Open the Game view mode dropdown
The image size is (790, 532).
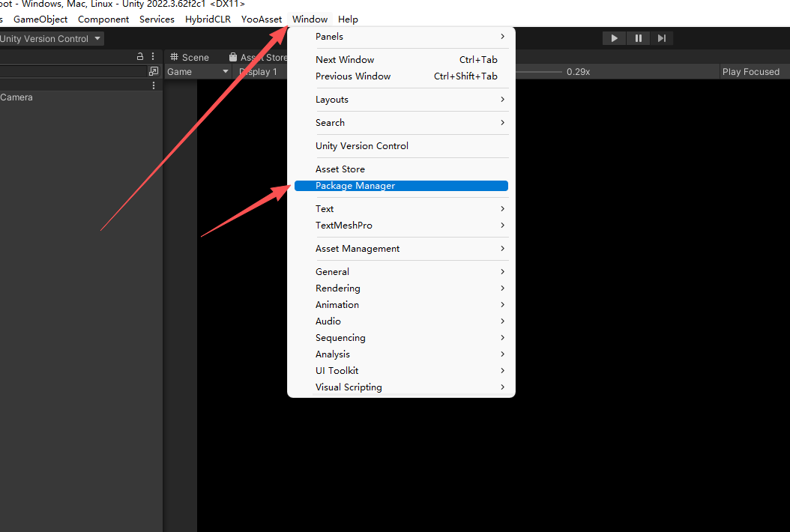click(x=198, y=71)
